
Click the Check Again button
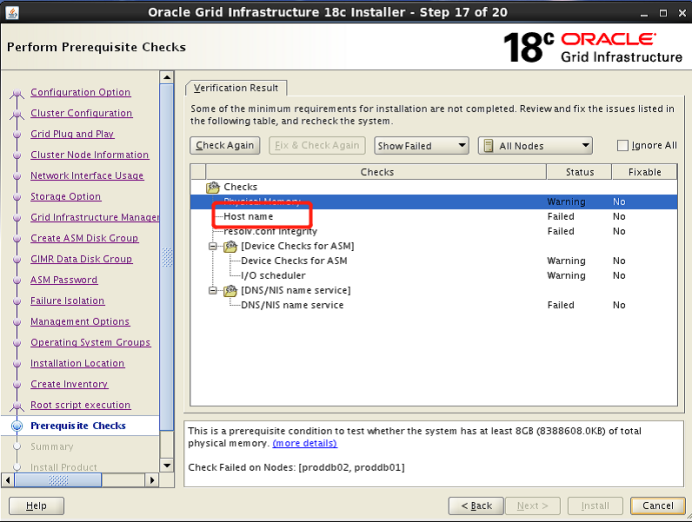pyautogui.click(x=225, y=145)
